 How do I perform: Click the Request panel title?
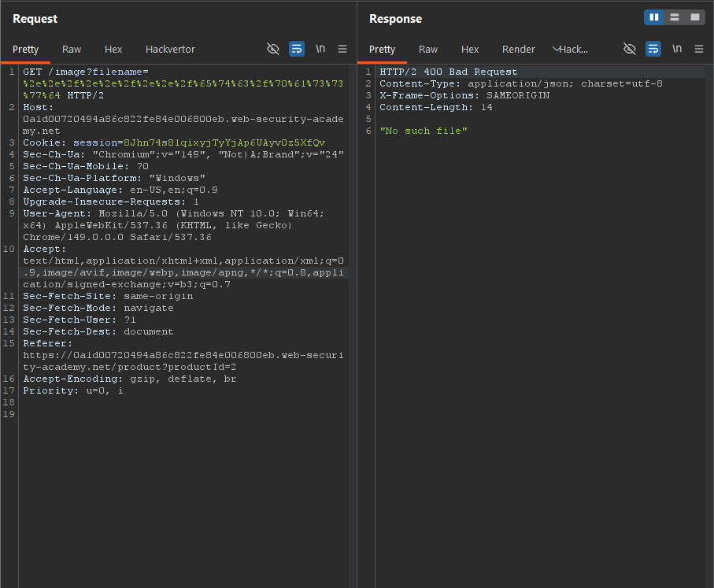(35, 19)
